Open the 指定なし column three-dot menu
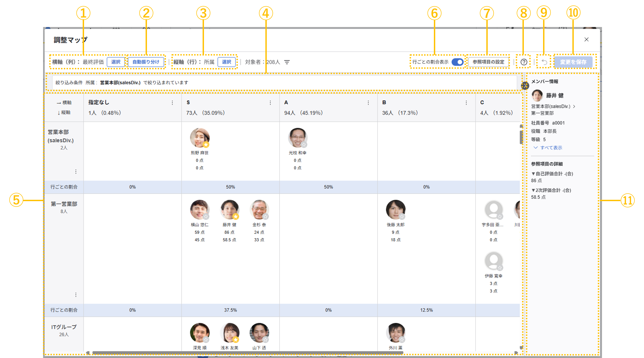644x358 pixels. coord(172,103)
